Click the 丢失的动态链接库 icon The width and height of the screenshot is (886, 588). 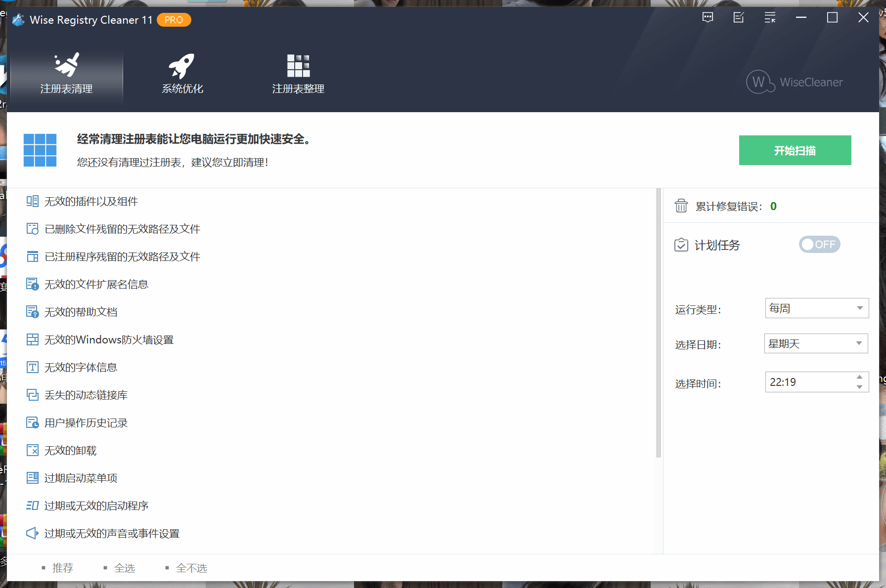coord(32,395)
